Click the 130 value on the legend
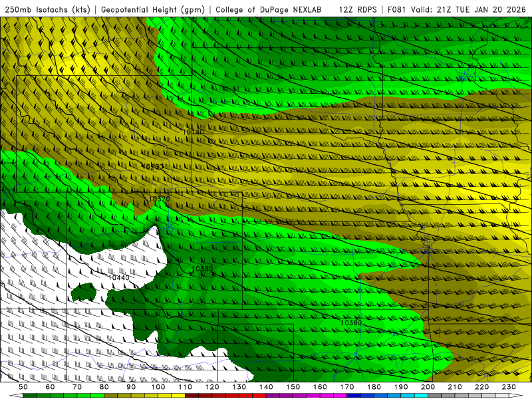 (x=239, y=387)
